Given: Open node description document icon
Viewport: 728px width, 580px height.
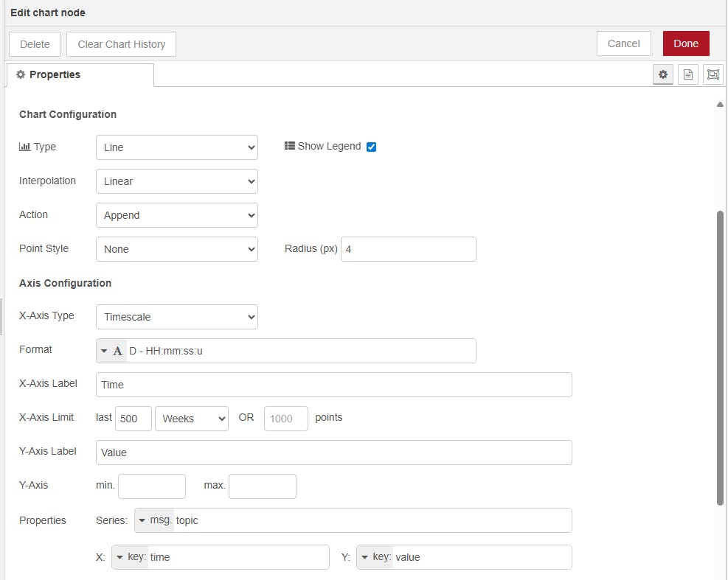Looking at the screenshot, I should pos(687,74).
